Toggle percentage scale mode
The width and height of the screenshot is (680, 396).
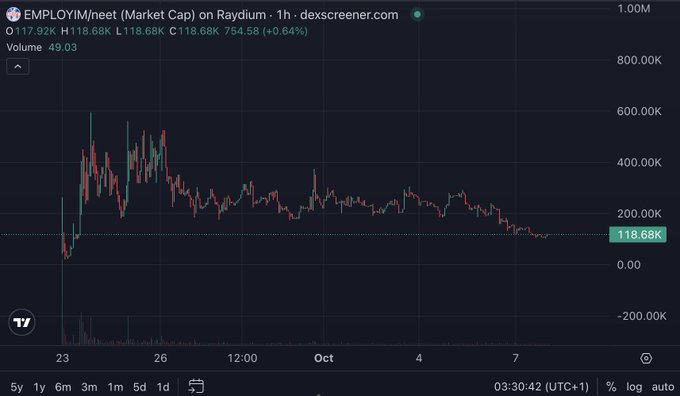tap(611, 386)
